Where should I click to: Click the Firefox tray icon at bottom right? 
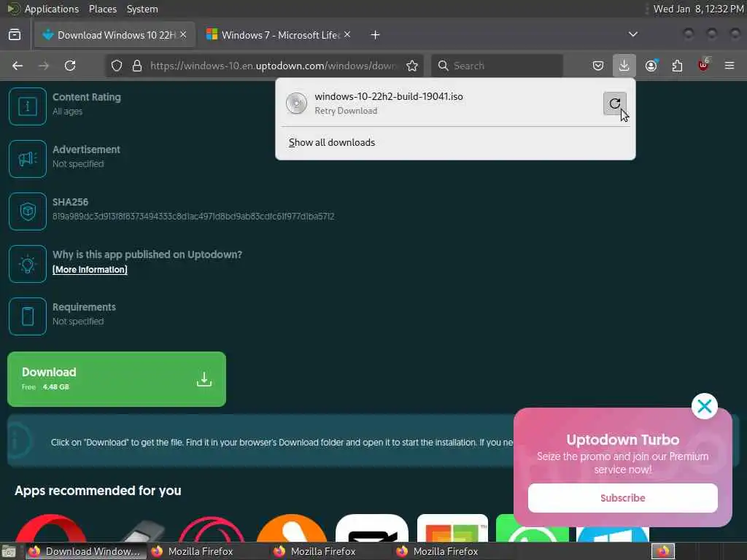(x=662, y=551)
